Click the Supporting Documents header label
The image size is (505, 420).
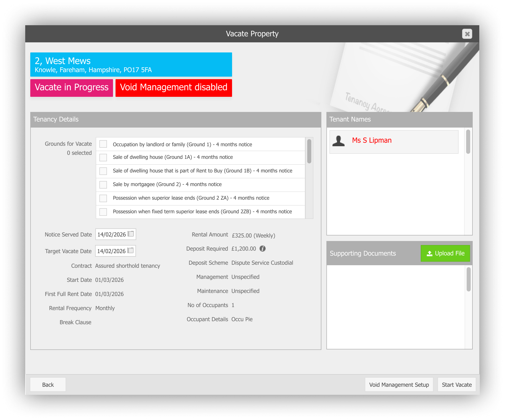(363, 253)
